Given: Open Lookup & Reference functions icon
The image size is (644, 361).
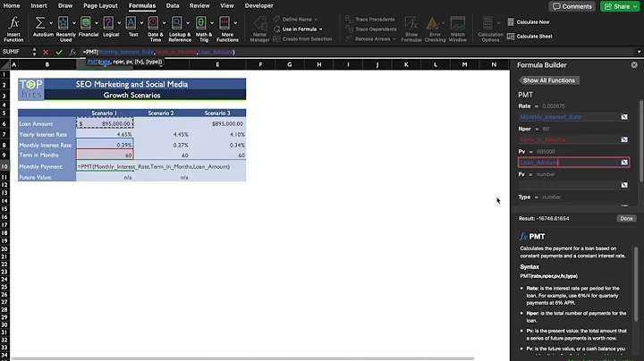Looking at the screenshot, I should 176,23.
